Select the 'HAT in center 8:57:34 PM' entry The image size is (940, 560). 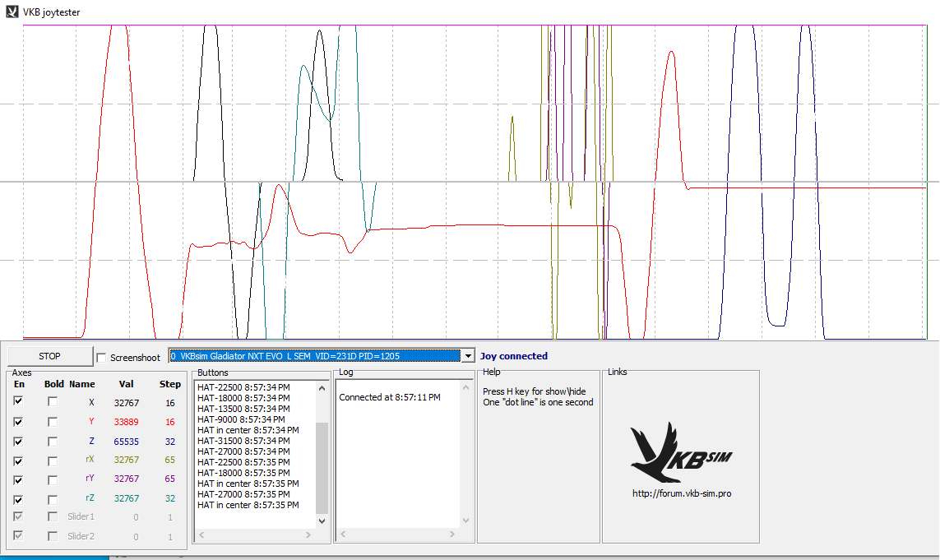(248, 430)
